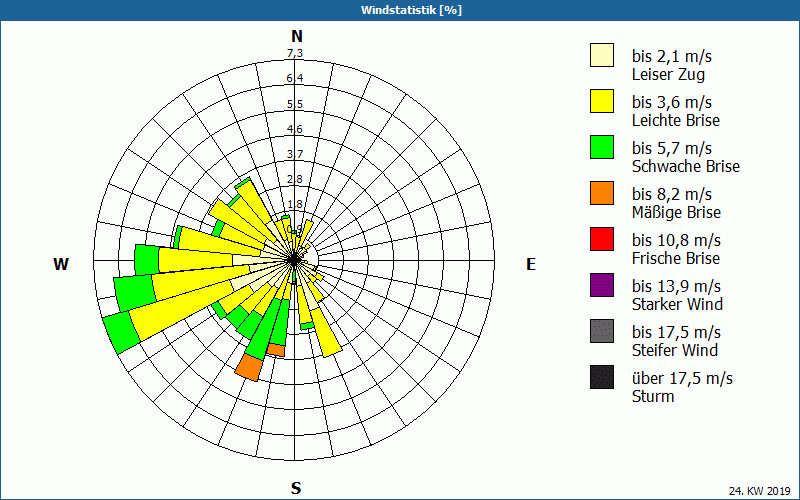This screenshot has height=500, width=800.
Task: Click the purple Starker Wind legend swatch
Action: pos(602,285)
